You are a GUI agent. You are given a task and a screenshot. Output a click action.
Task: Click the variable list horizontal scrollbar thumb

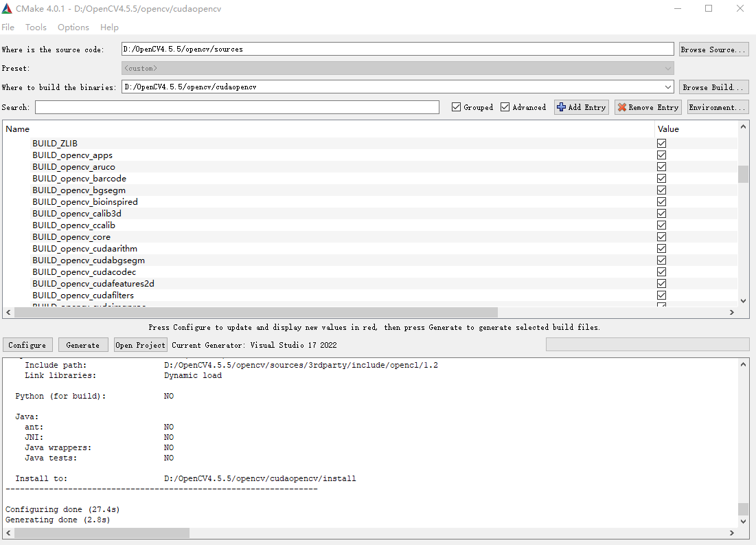[x=256, y=312]
